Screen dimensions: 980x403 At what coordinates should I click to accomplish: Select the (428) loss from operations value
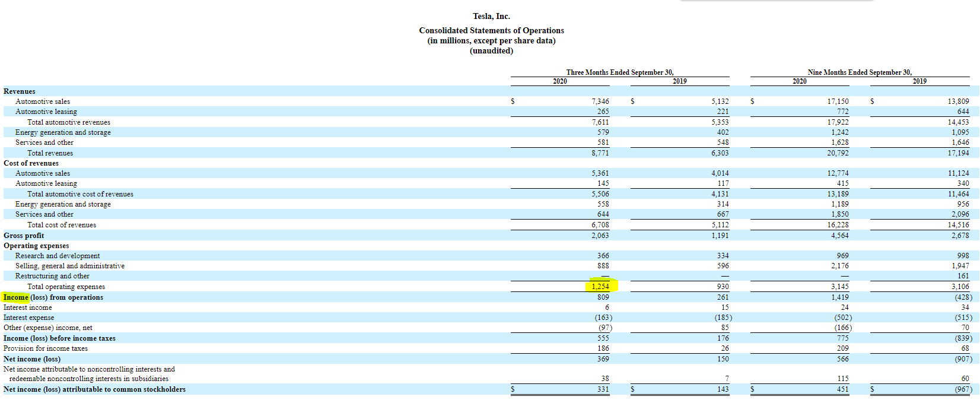pos(963,297)
